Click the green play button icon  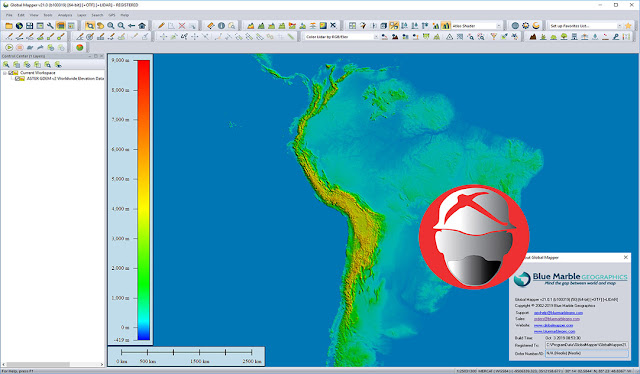click(9, 47)
